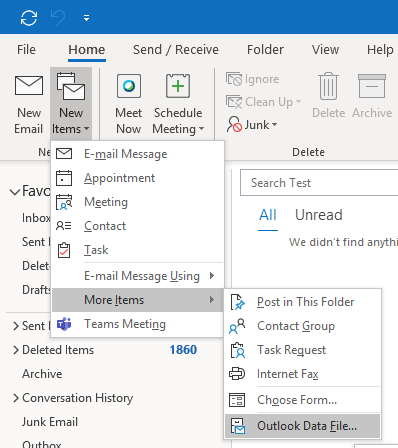
Task: Switch to the Send / Receive tab
Action: (176, 50)
